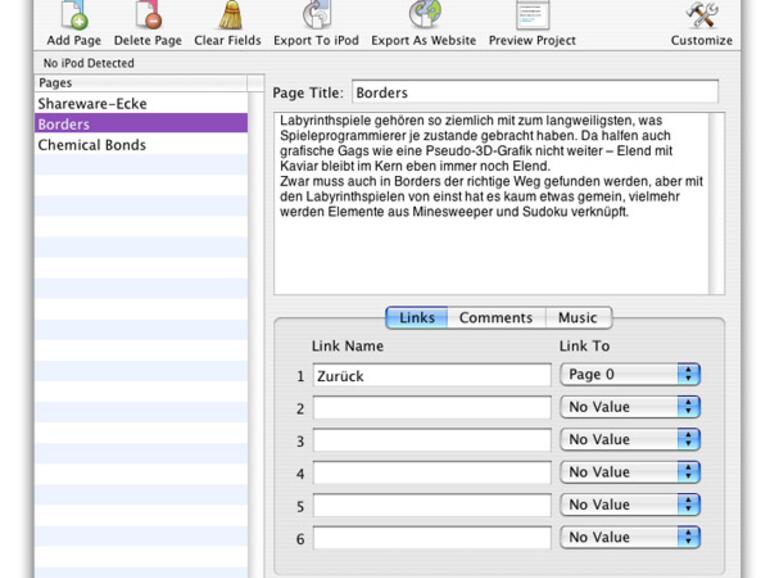Open the Customize toolbar tools icon
This screenshot has width=770, height=578.
pyautogui.click(x=702, y=17)
